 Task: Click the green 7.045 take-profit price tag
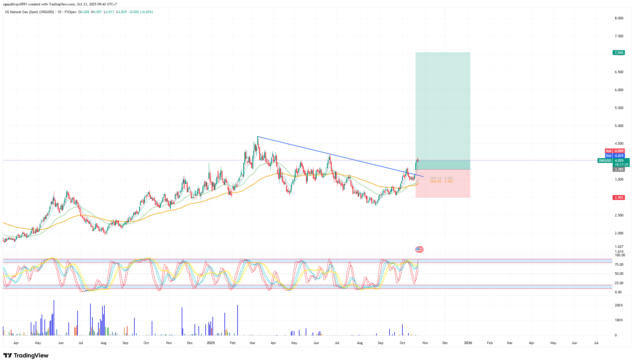[618, 53]
